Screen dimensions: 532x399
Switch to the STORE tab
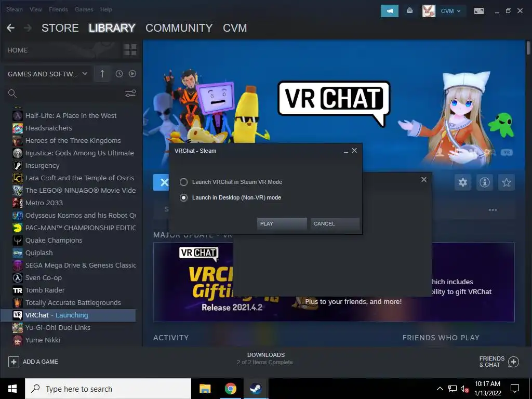(x=60, y=28)
